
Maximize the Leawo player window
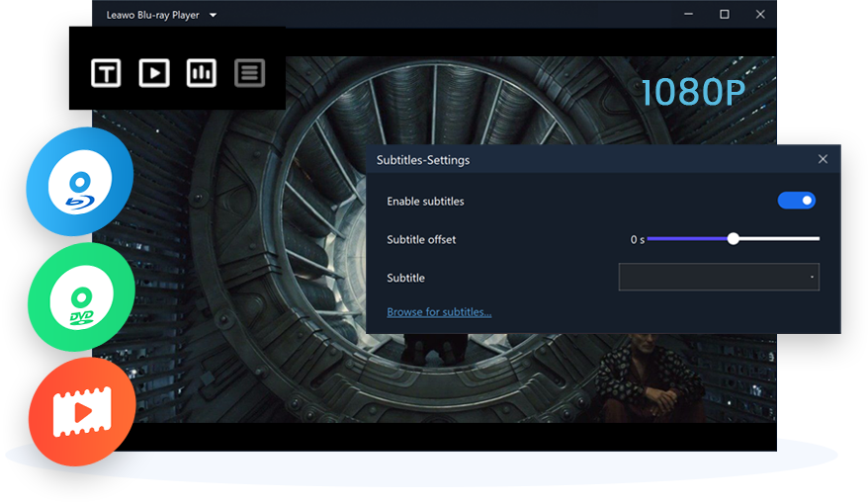click(x=725, y=14)
